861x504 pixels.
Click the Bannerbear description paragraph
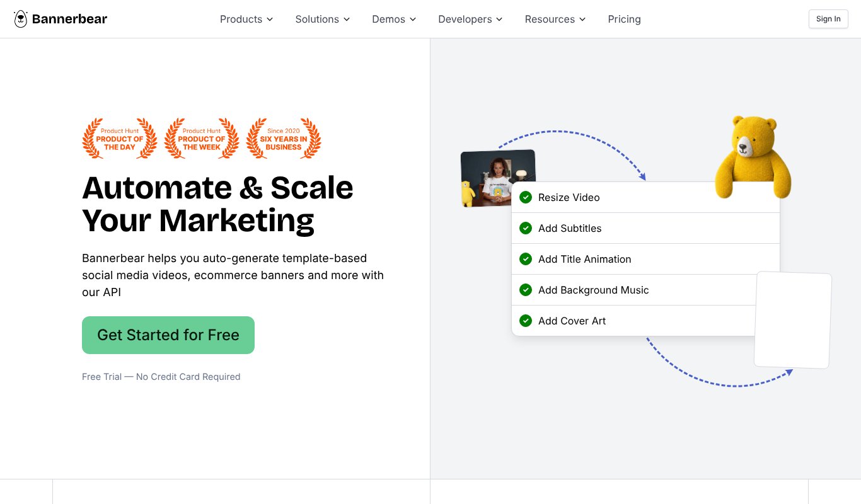coord(233,275)
